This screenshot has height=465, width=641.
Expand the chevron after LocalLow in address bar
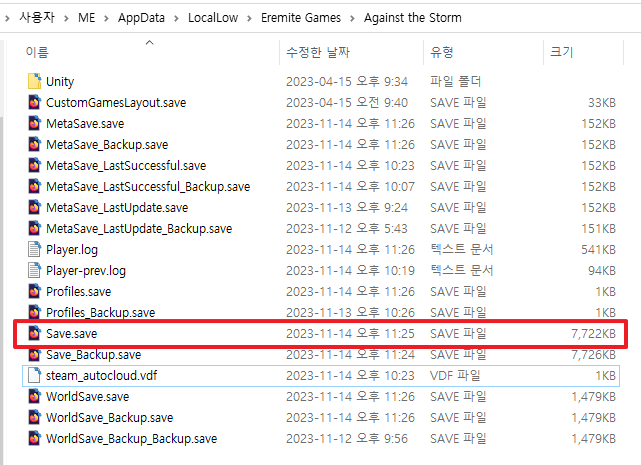(249, 18)
